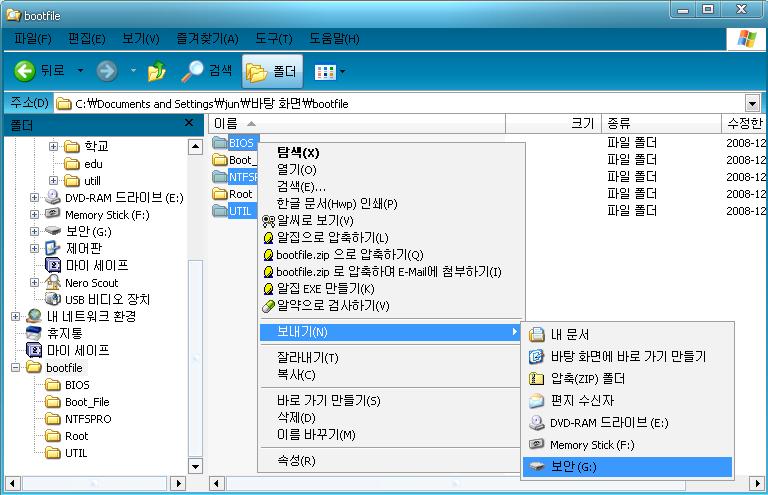Screen dimensions: 768x495
Task: Collapse the bootfile node in folder tree
Action: (x=16, y=368)
